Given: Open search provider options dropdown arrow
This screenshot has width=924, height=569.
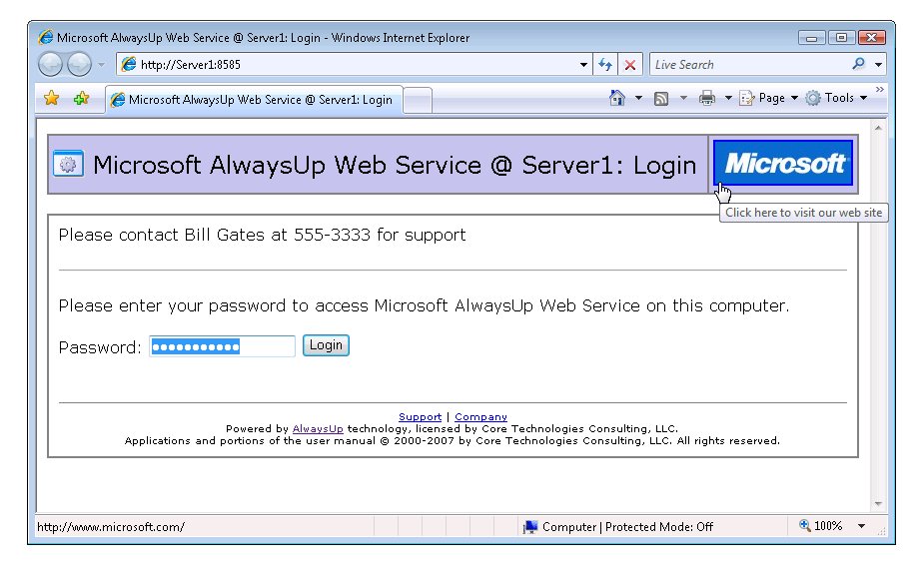Looking at the screenshot, I should 878,65.
